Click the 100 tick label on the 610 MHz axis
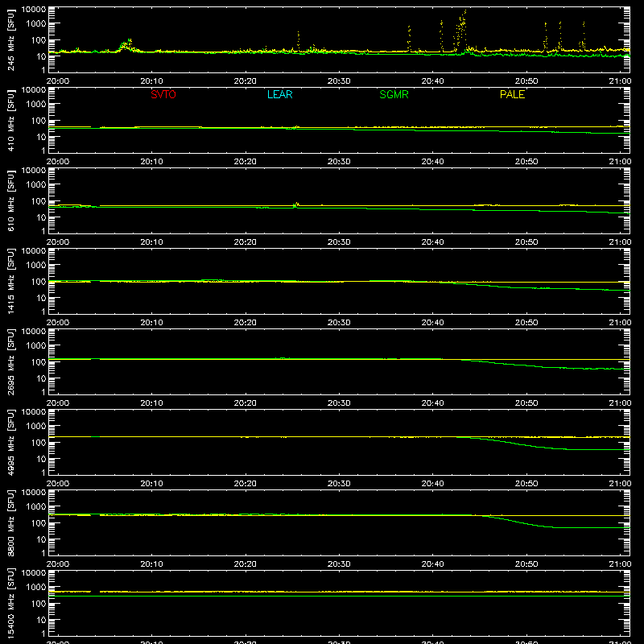Screen dimensions: 644x644 click(39, 201)
